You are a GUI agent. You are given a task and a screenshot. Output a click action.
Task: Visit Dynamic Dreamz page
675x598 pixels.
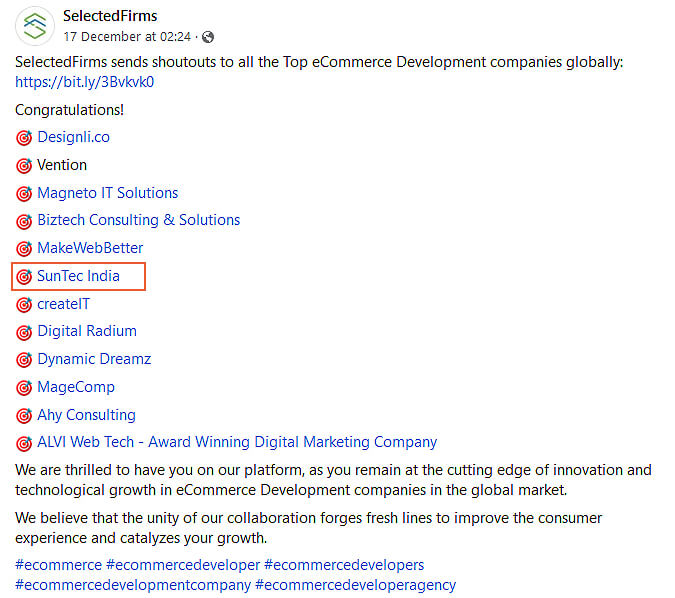pos(94,359)
